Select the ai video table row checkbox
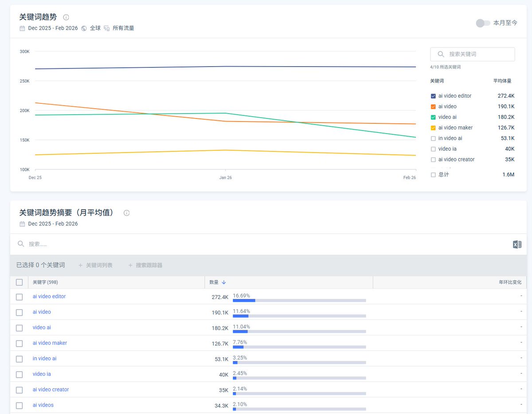 coord(19,312)
